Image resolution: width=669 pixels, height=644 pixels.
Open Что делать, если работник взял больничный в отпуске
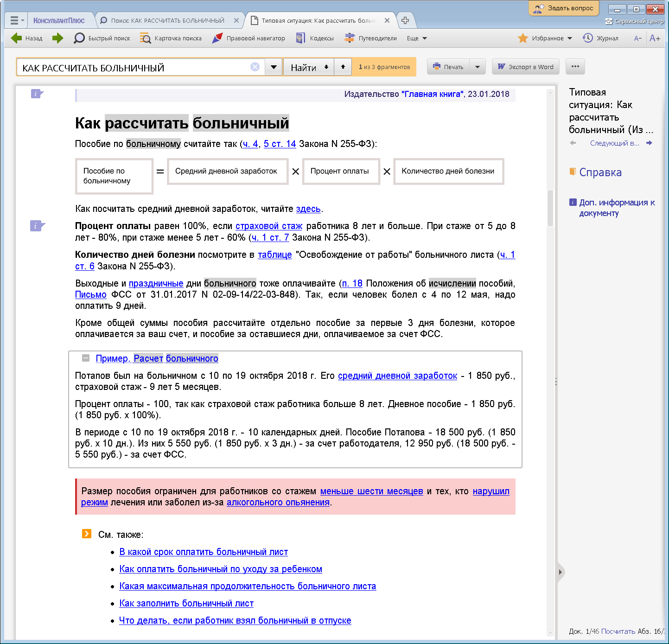tap(235, 620)
